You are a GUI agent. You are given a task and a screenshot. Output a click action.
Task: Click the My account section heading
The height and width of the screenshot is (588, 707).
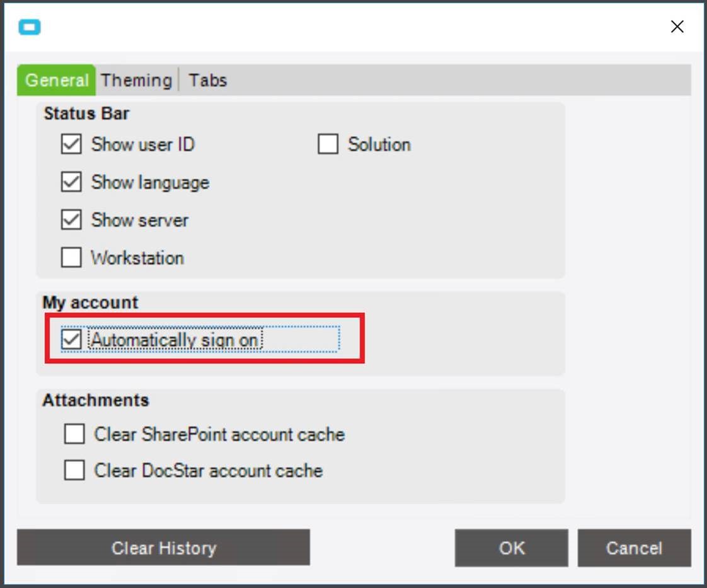90,303
